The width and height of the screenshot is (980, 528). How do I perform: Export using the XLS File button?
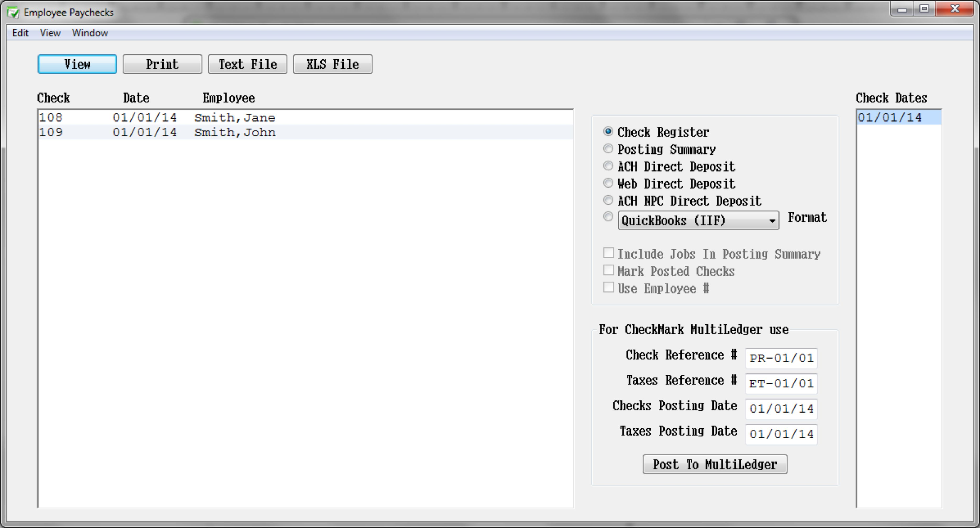click(332, 64)
